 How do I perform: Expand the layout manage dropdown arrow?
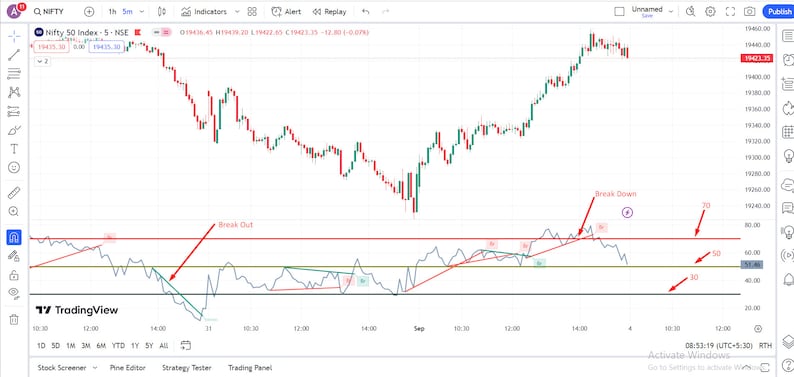click(x=671, y=11)
